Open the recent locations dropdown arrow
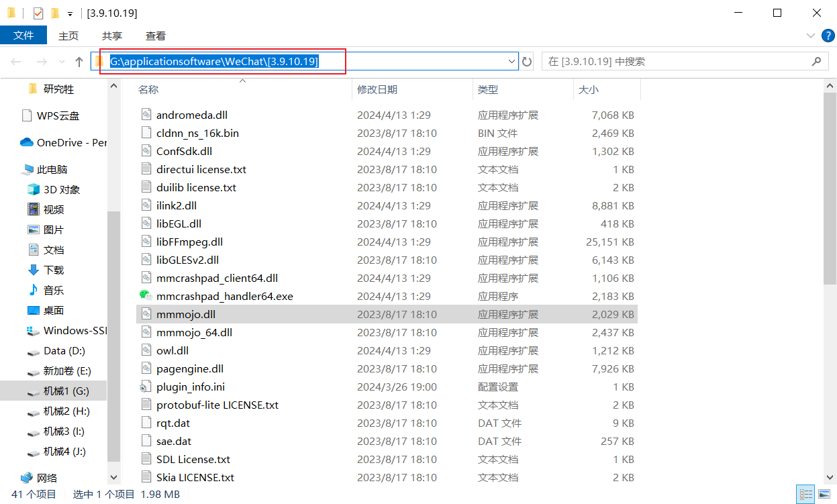The height and width of the screenshot is (504, 837). click(61, 62)
